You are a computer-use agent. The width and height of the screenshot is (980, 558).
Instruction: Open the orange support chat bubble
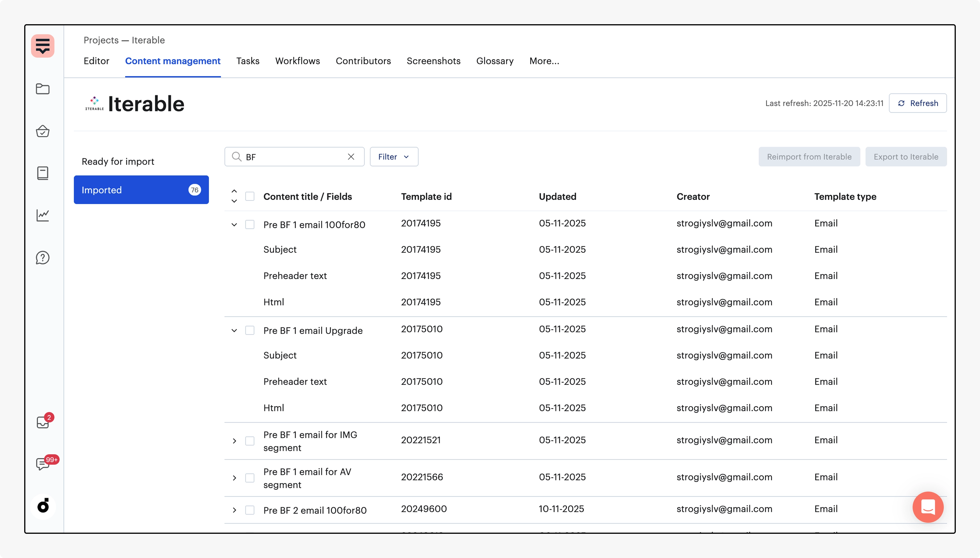click(x=928, y=507)
